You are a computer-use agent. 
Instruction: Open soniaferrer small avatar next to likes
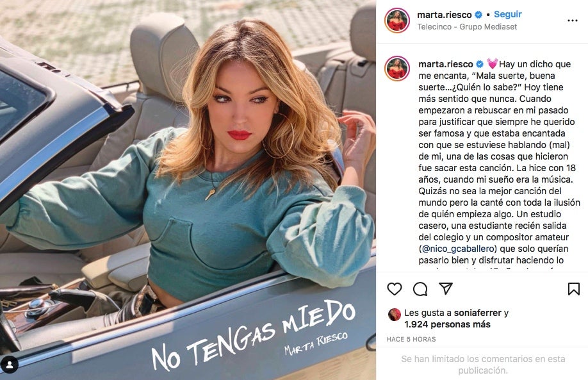(x=395, y=315)
